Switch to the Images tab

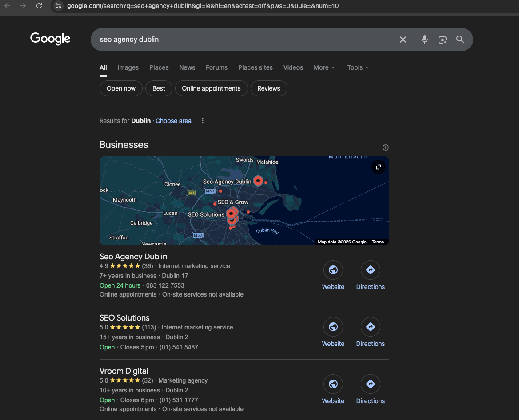point(128,67)
